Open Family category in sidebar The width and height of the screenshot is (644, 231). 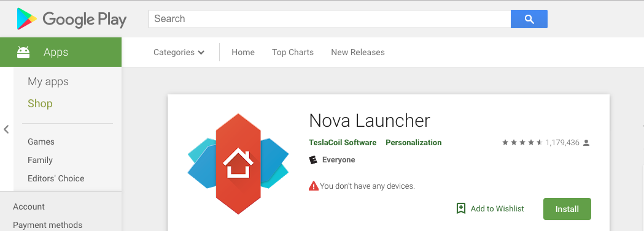pyautogui.click(x=41, y=160)
